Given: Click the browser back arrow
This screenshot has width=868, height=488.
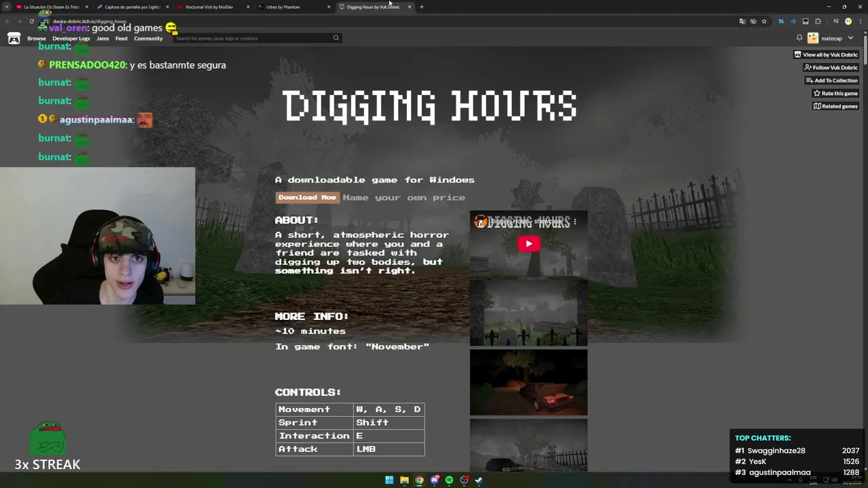Looking at the screenshot, I should (x=7, y=21).
